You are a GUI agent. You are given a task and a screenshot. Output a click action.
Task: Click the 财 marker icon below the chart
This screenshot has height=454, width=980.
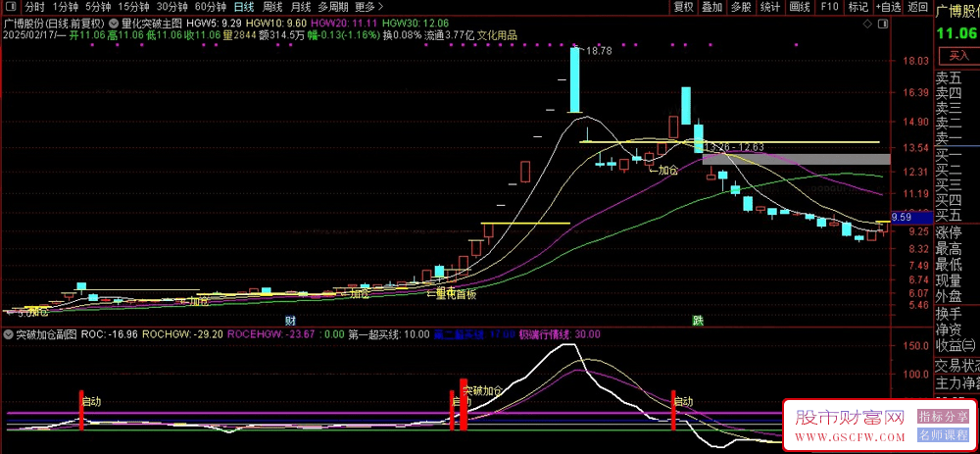(x=290, y=321)
